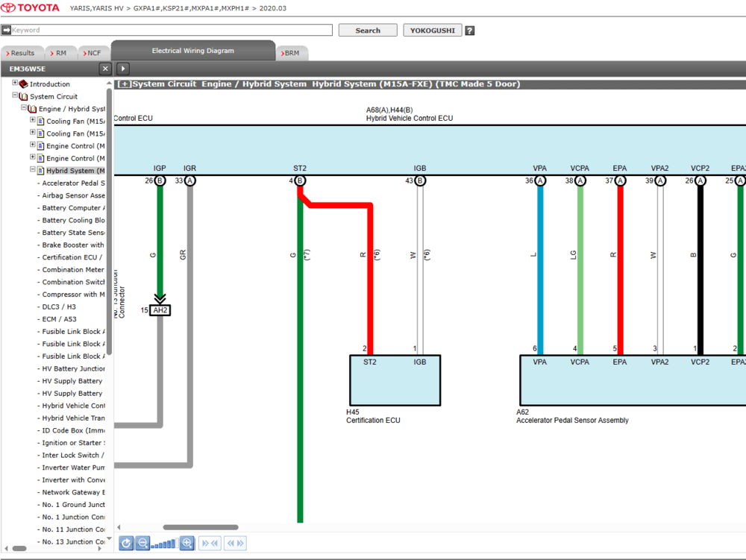Viewport: 746px width, 560px height.
Task: Click the play arrow next to the panel header
Action: tap(123, 69)
